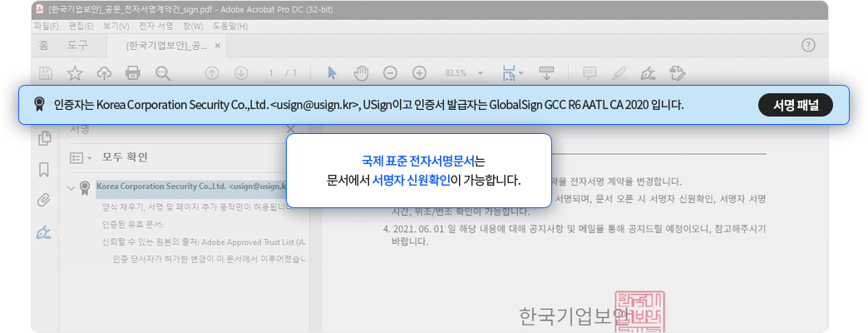Close the 서명 side panel
868x333 pixels.
(291, 130)
